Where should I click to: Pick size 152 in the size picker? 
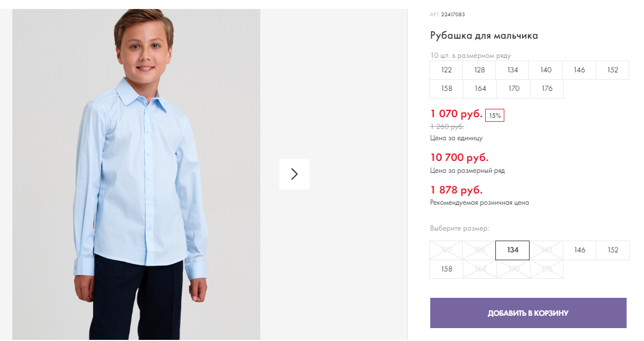[x=613, y=250]
